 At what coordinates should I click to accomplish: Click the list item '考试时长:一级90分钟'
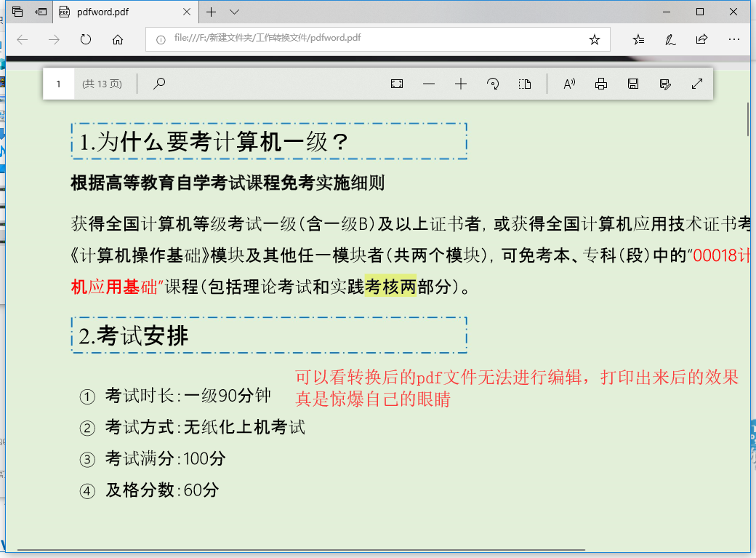(188, 396)
